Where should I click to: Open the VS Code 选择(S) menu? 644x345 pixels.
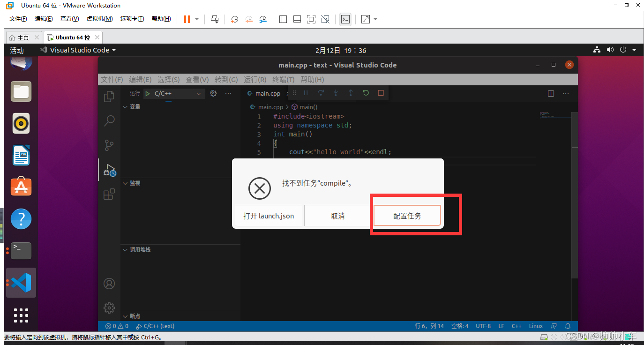[169, 79]
